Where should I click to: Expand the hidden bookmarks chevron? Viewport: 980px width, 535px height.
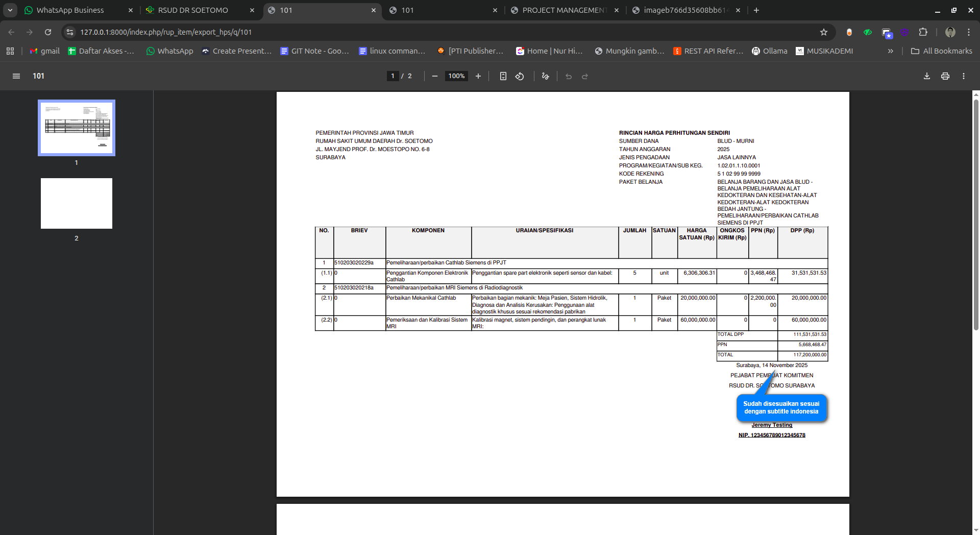point(890,51)
